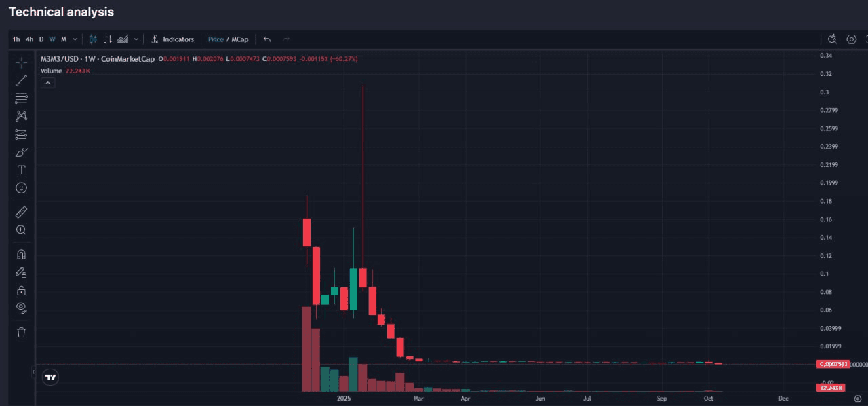Viewport: 868px width, 406px height.
Task: Choose the brush drawing tool
Action: [x=21, y=152]
